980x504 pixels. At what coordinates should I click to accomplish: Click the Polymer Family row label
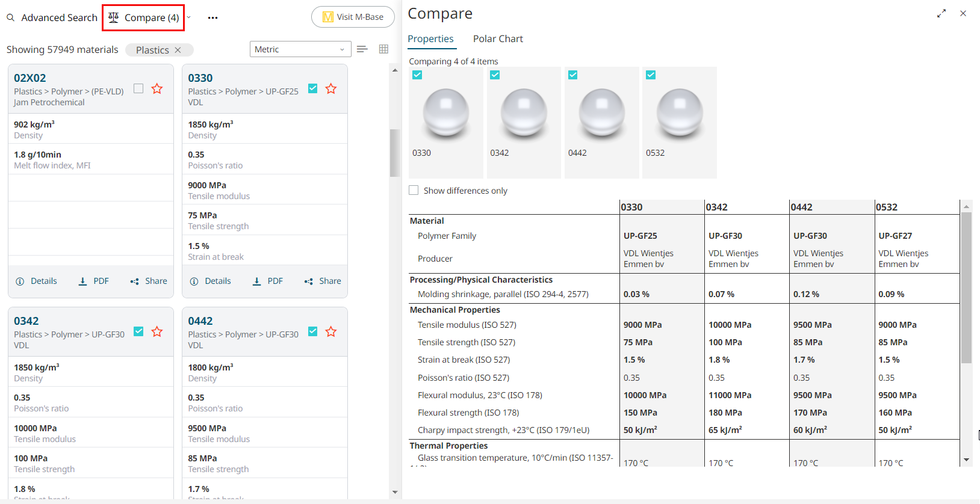click(x=447, y=236)
